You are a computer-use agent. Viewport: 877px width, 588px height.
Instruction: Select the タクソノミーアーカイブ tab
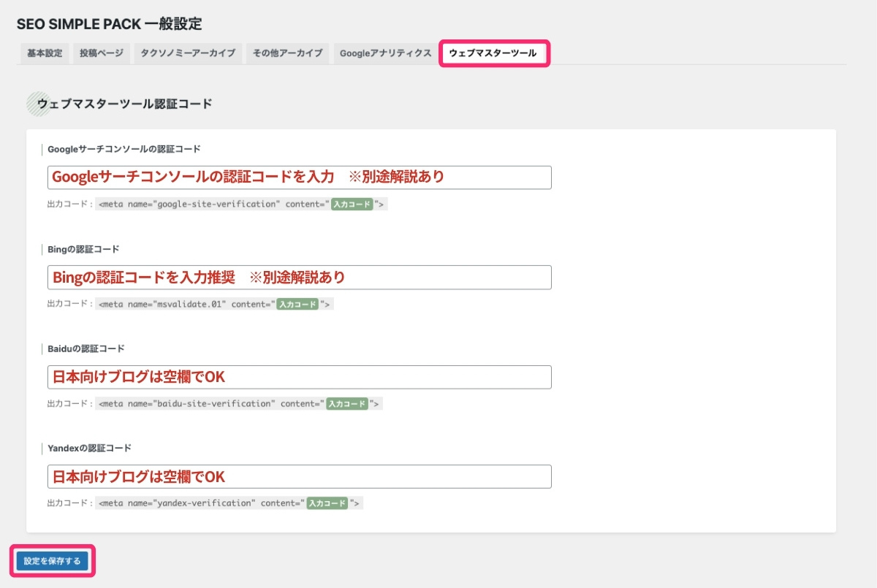coord(186,53)
